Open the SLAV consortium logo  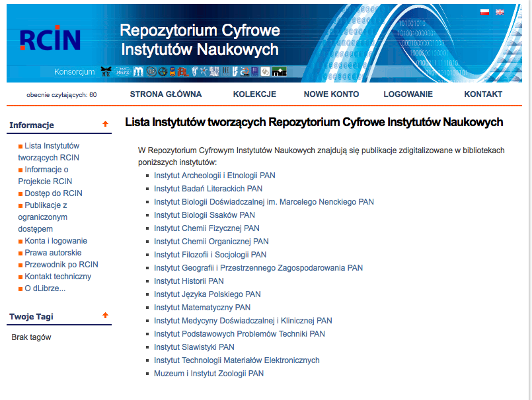pos(214,71)
